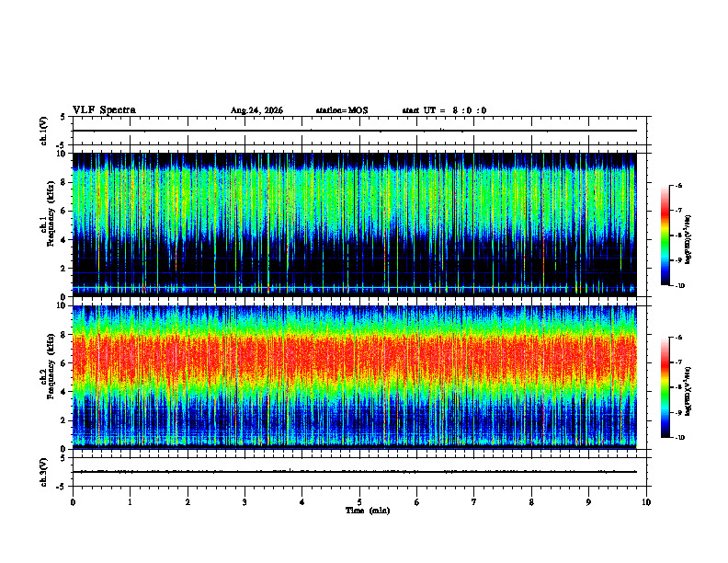Click the ch.2 spectrogram color bar
Screen dimensions: 728x563
point(665,387)
